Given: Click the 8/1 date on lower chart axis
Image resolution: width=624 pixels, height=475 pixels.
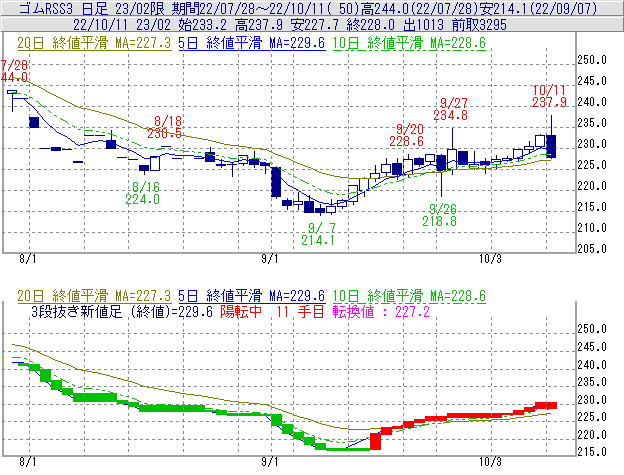Looking at the screenshot, I should [x=29, y=463].
